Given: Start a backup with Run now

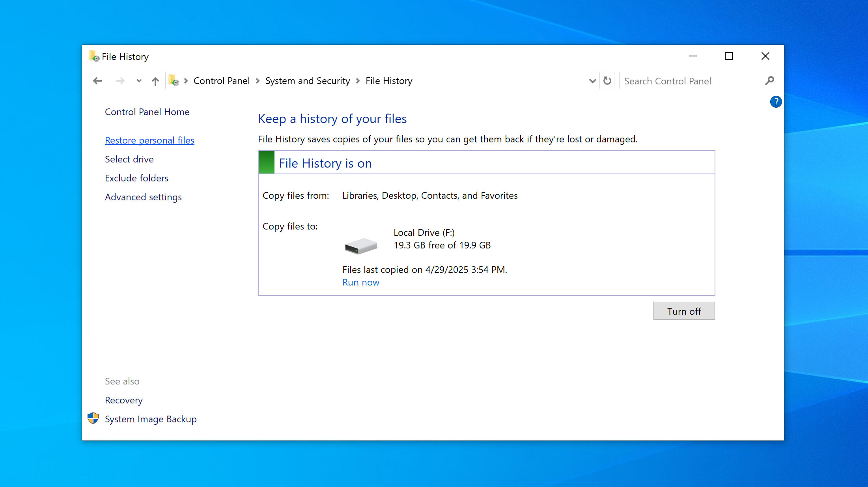Looking at the screenshot, I should pos(361,282).
